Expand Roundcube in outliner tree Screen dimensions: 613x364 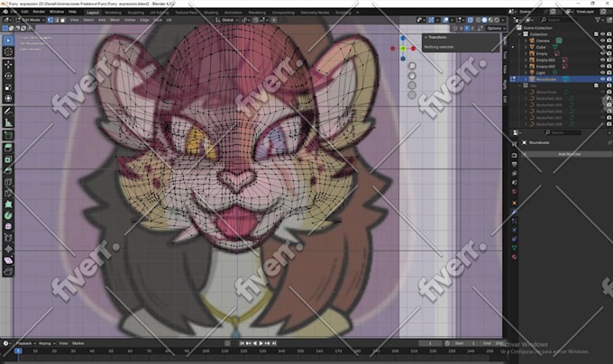point(526,79)
